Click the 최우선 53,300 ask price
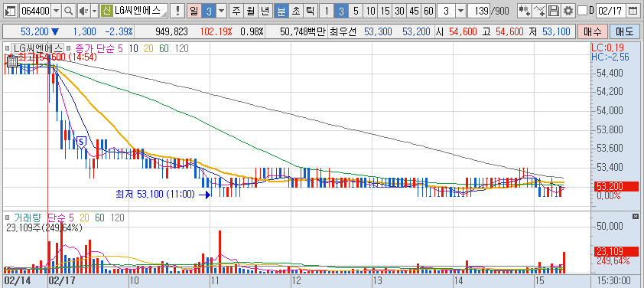The height and width of the screenshot is (288, 644). click(378, 31)
